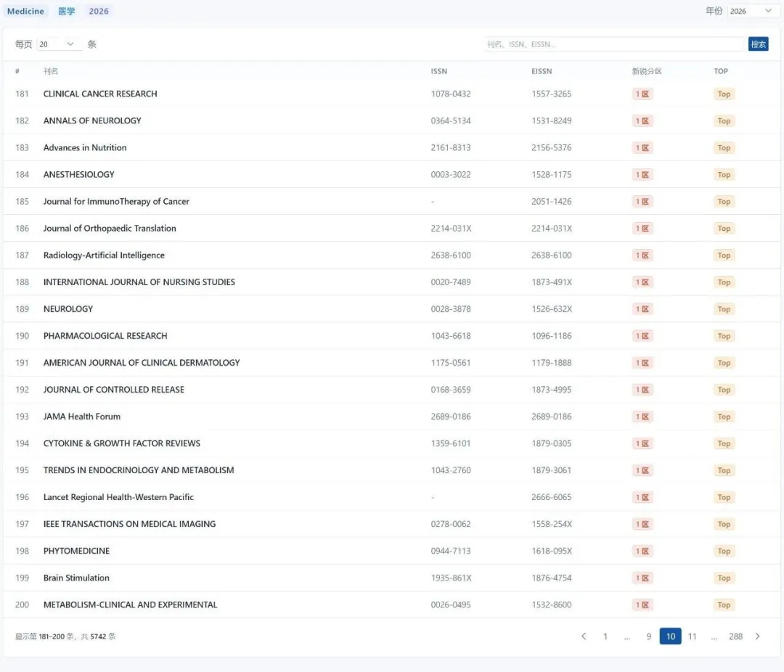Image resolution: width=784 pixels, height=672 pixels.
Task: Click the 搜索 search button
Action: pos(758,44)
